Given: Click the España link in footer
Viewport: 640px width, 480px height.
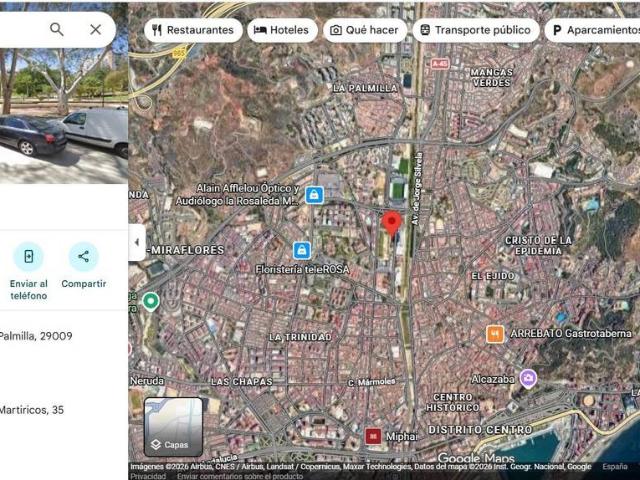Looking at the screenshot, I should (x=615, y=467).
